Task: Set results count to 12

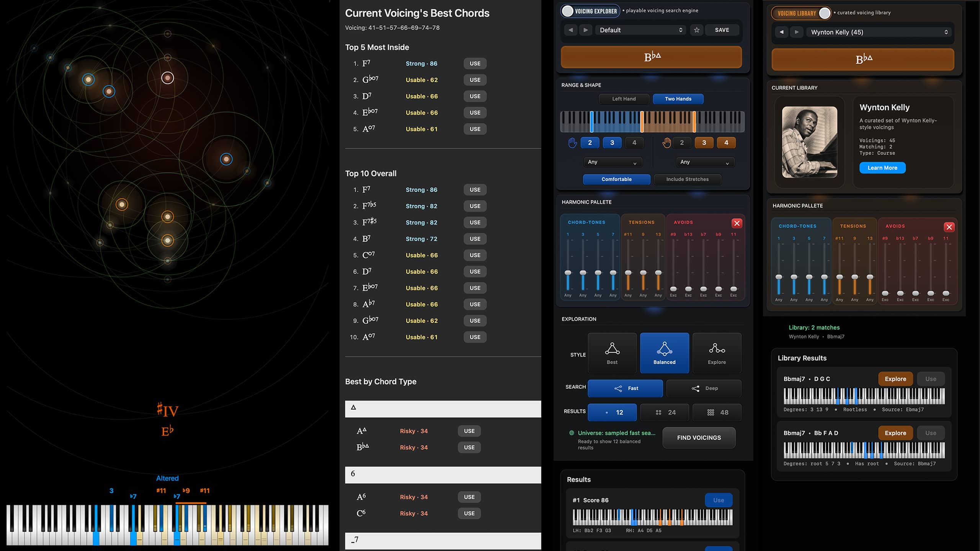Action: (x=612, y=412)
